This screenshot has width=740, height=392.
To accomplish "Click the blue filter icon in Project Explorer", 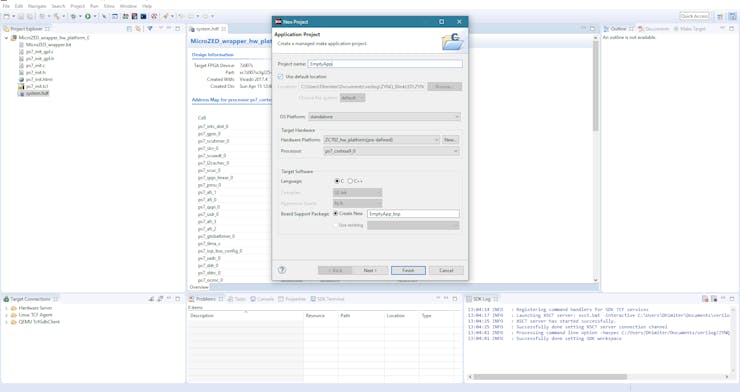I will [150, 29].
